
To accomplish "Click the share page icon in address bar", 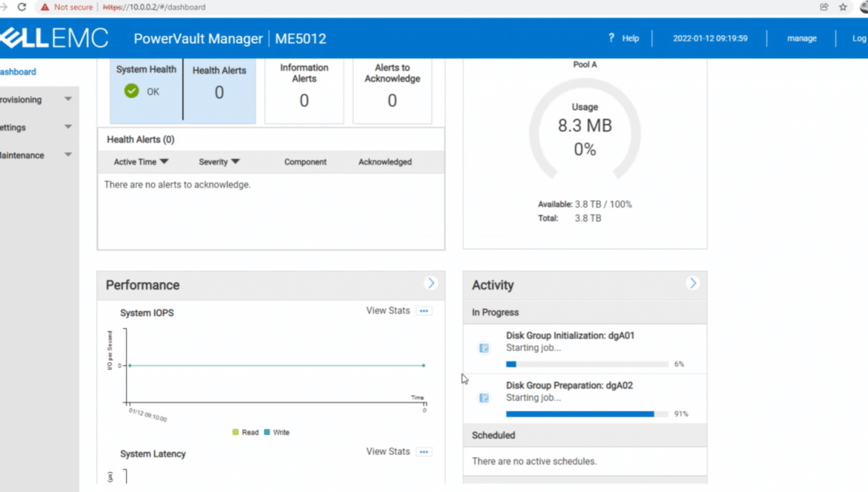I will click(x=824, y=7).
